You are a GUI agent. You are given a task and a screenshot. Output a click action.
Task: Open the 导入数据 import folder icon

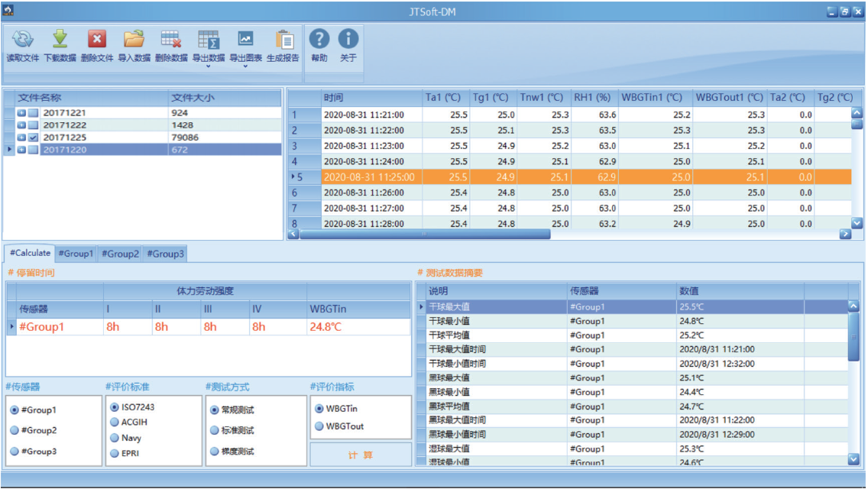(x=134, y=40)
